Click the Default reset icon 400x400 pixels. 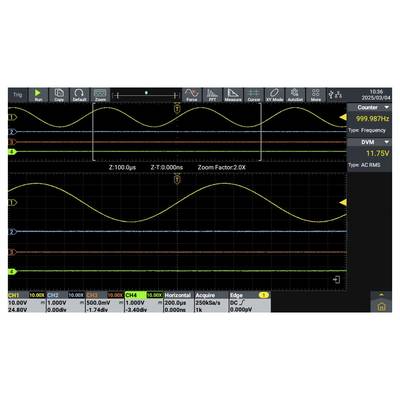tap(79, 95)
